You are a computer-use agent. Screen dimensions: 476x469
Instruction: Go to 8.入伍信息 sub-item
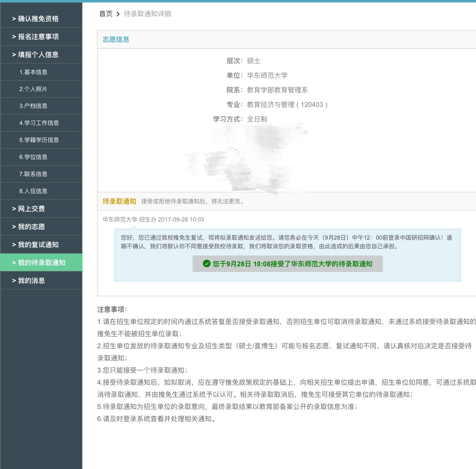[x=41, y=191]
